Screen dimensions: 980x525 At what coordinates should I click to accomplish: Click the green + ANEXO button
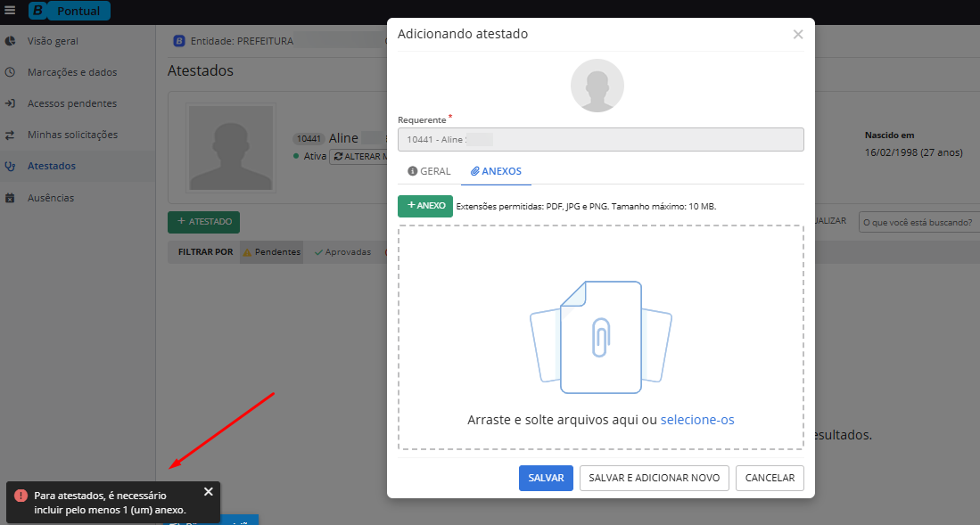coord(425,206)
